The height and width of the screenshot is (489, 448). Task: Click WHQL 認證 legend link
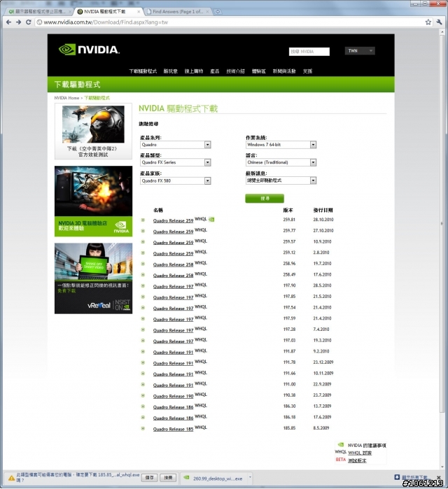(360, 453)
